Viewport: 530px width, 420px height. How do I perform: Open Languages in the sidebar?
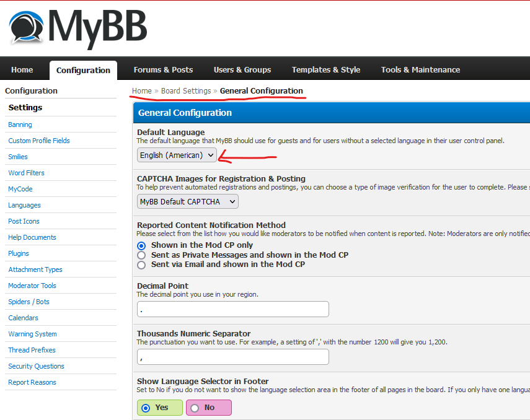pyautogui.click(x=24, y=205)
